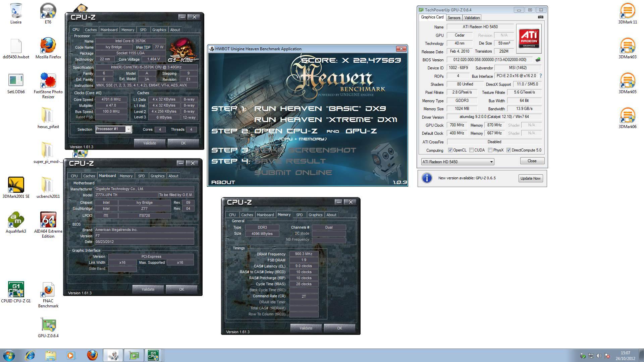Launch AIDA64 Extreme Edition shortcut

48,225
